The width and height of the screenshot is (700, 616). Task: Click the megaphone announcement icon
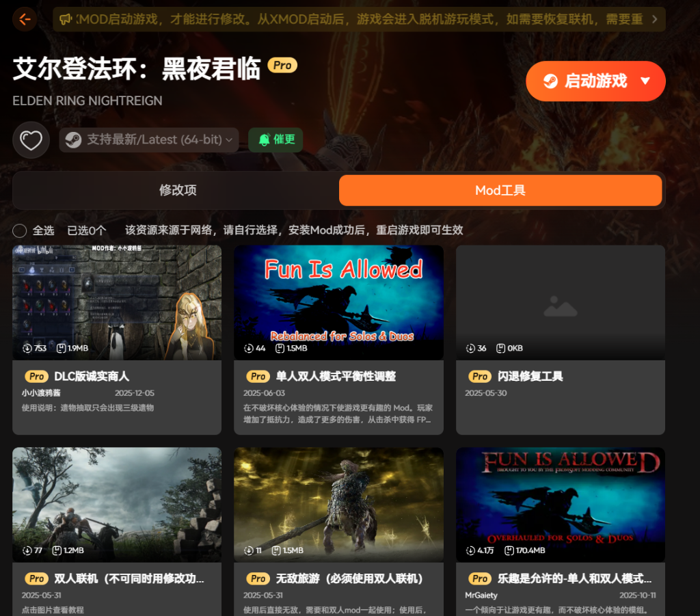coord(66,19)
